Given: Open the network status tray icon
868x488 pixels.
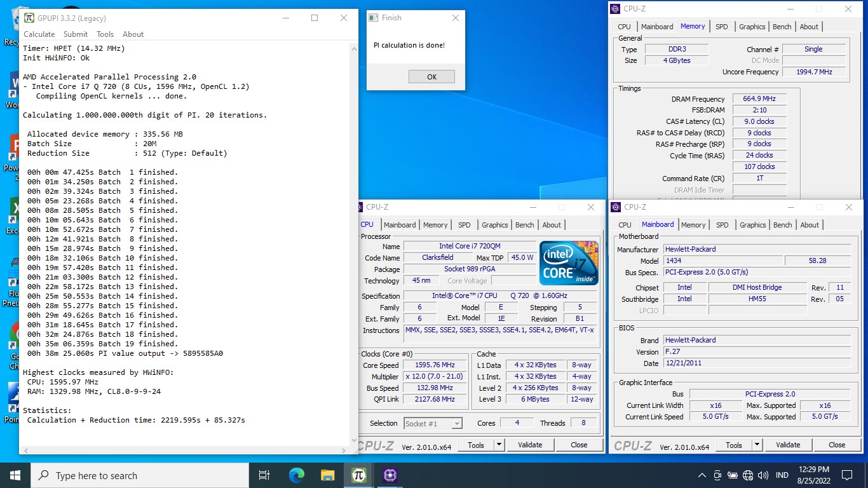Looking at the screenshot, I should tap(748, 475).
